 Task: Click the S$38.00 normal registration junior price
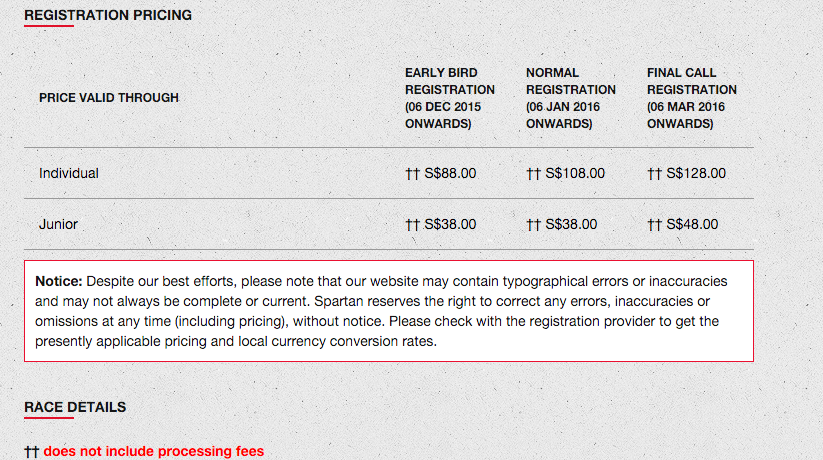point(571,224)
